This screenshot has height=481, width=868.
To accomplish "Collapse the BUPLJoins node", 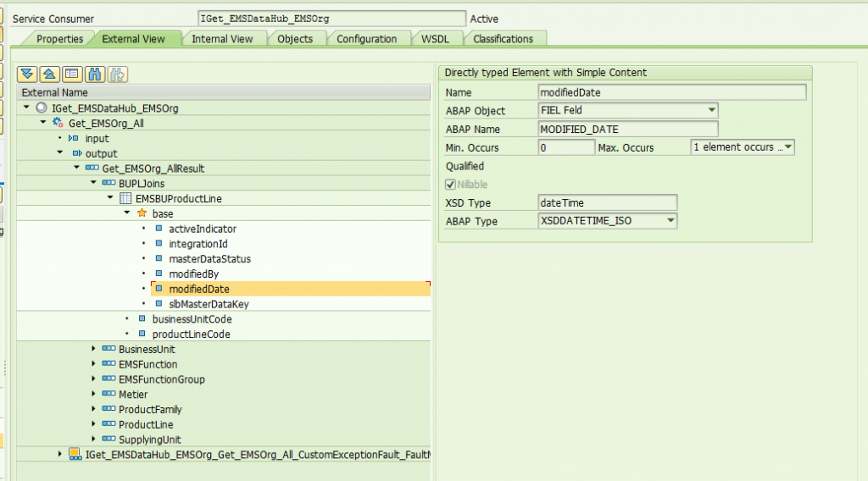I will pyautogui.click(x=93, y=182).
